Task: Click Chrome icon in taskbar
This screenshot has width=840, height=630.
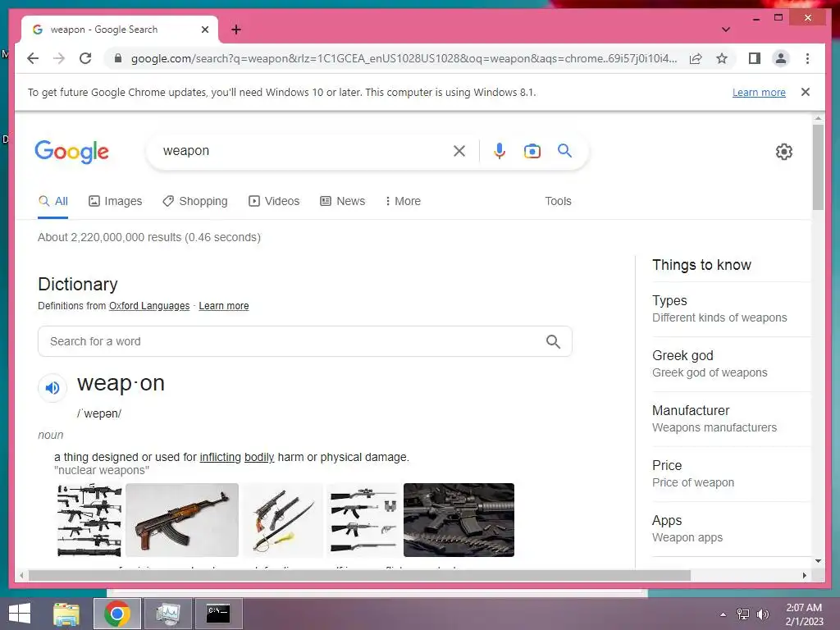Action: tap(117, 614)
